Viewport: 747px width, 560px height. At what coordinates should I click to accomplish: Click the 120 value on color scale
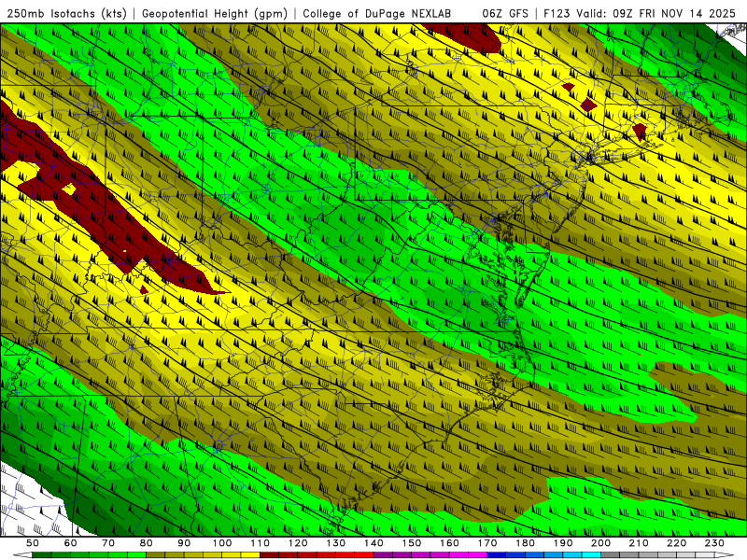tap(298, 543)
